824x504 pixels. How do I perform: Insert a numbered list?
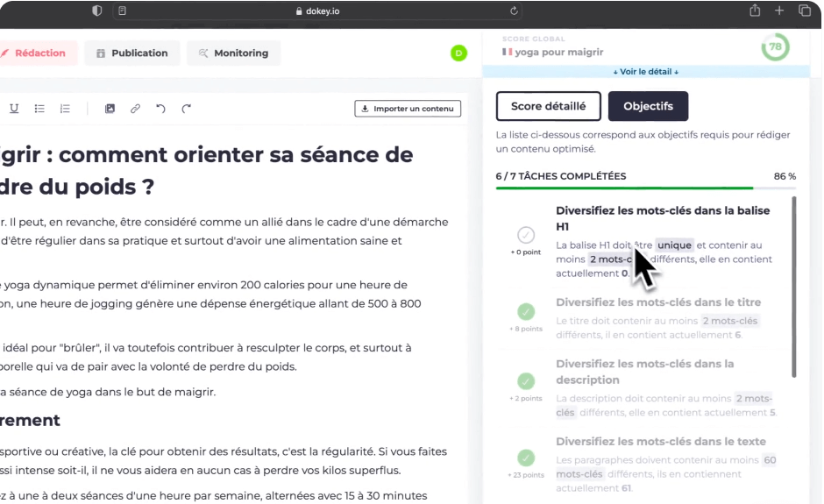pyautogui.click(x=65, y=109)
